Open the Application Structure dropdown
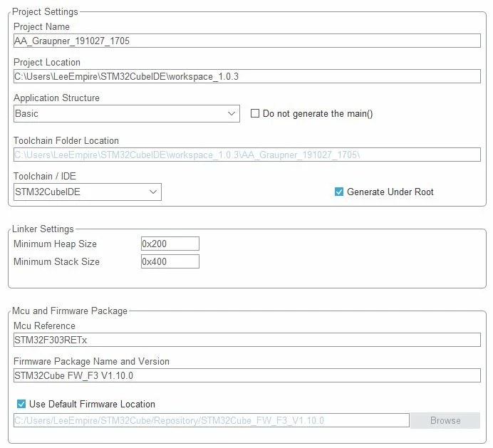The image size is (493, 448). (x=127, y=113)
